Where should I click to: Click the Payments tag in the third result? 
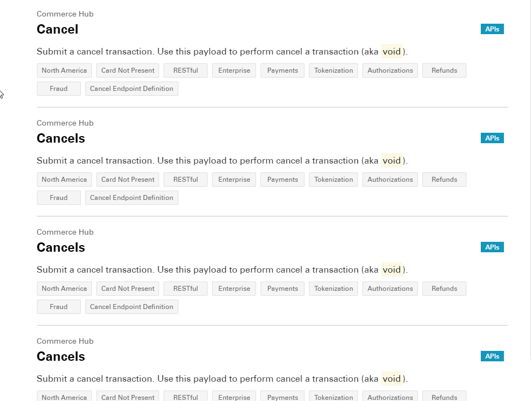coord(282,288)
